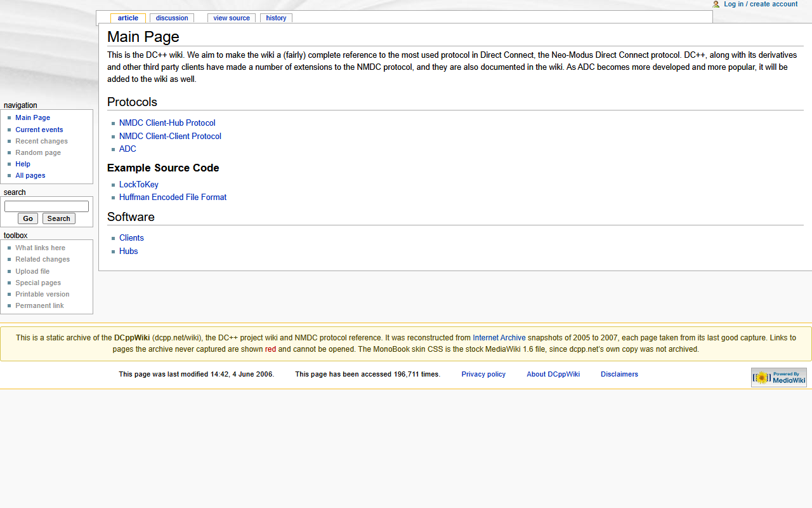Open All pages in navigation

[30, 175]
